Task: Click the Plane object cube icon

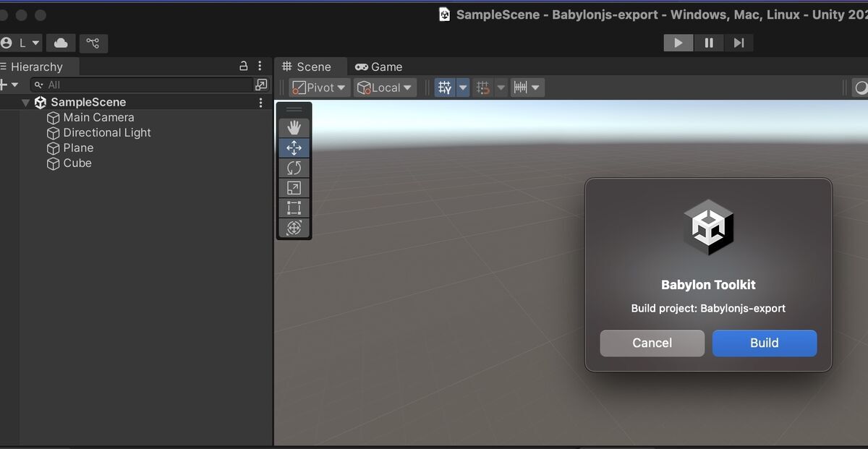Action: pos(53,148)
